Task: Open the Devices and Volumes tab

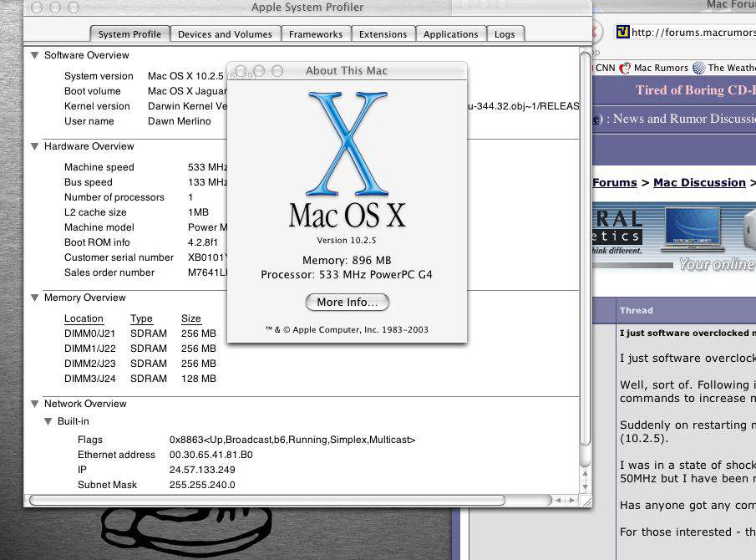Action: pyautogui.click(x=225, y=34)
